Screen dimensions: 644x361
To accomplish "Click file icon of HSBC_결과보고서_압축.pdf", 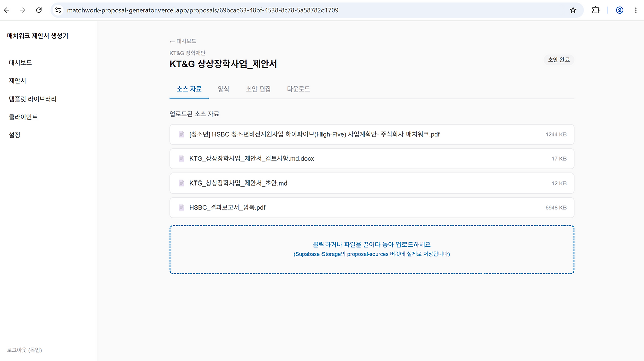I will pyautogui.click(x=181, y=207).
